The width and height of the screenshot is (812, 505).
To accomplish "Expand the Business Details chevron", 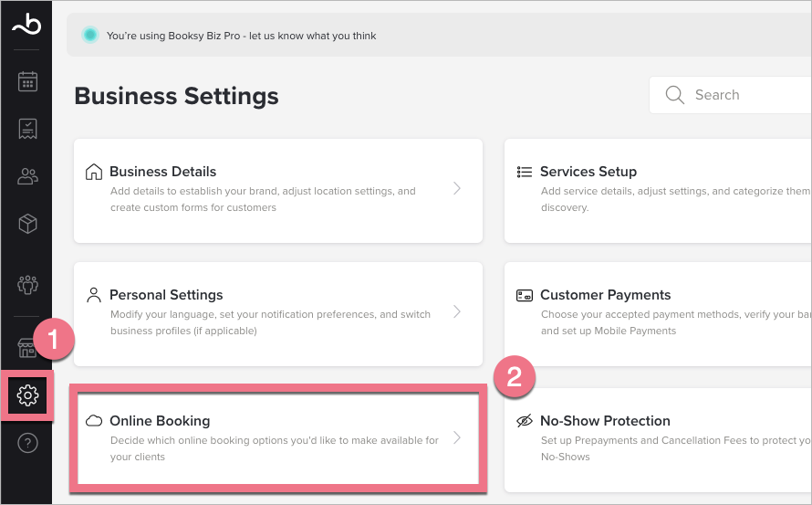I will (x=457, y=189).
